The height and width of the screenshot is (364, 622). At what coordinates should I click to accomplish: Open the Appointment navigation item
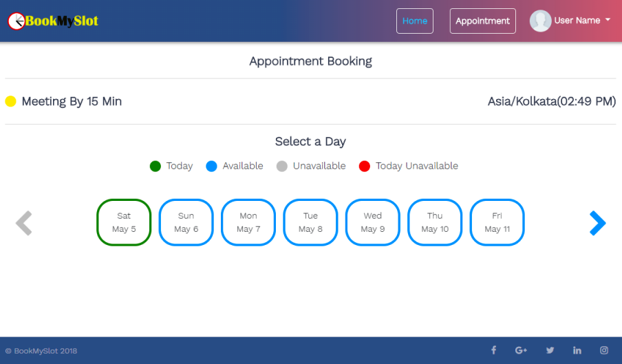coord(482,21)
